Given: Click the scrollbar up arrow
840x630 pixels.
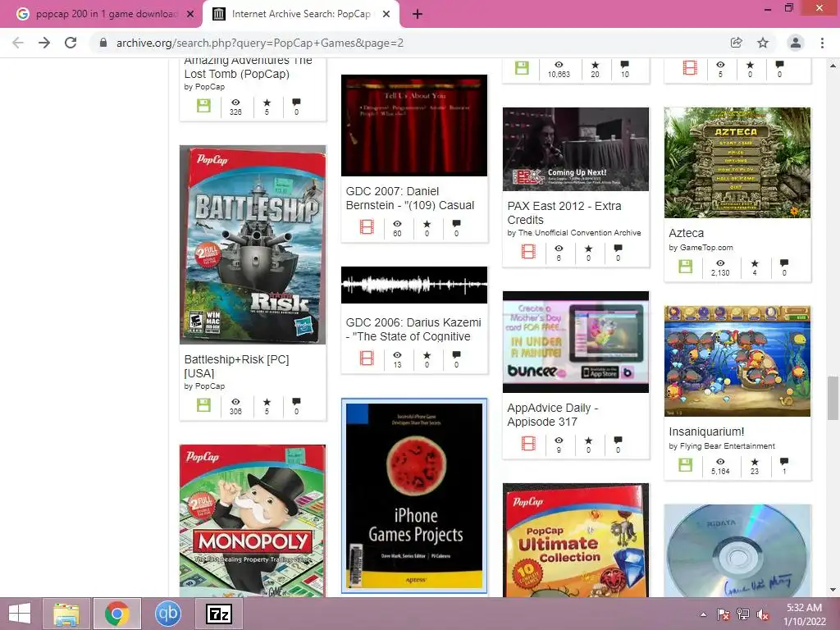Looking at the screenshot, I should [833, 66].
